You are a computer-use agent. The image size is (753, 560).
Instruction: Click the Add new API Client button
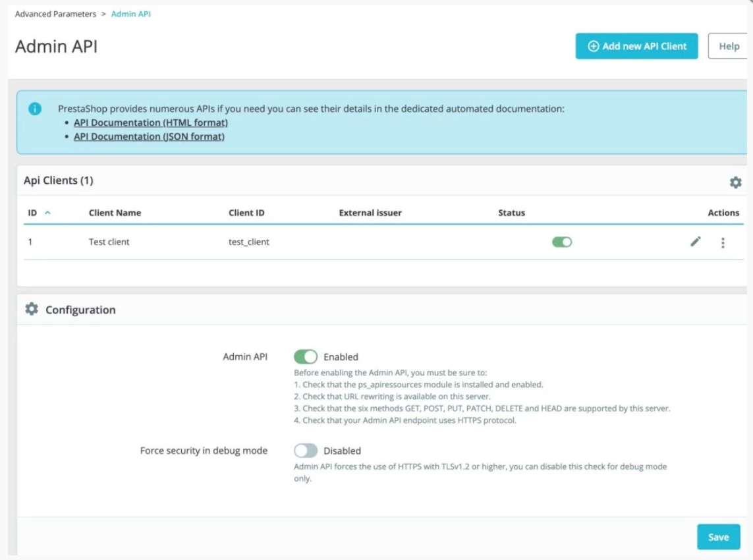tap(636, 46)
